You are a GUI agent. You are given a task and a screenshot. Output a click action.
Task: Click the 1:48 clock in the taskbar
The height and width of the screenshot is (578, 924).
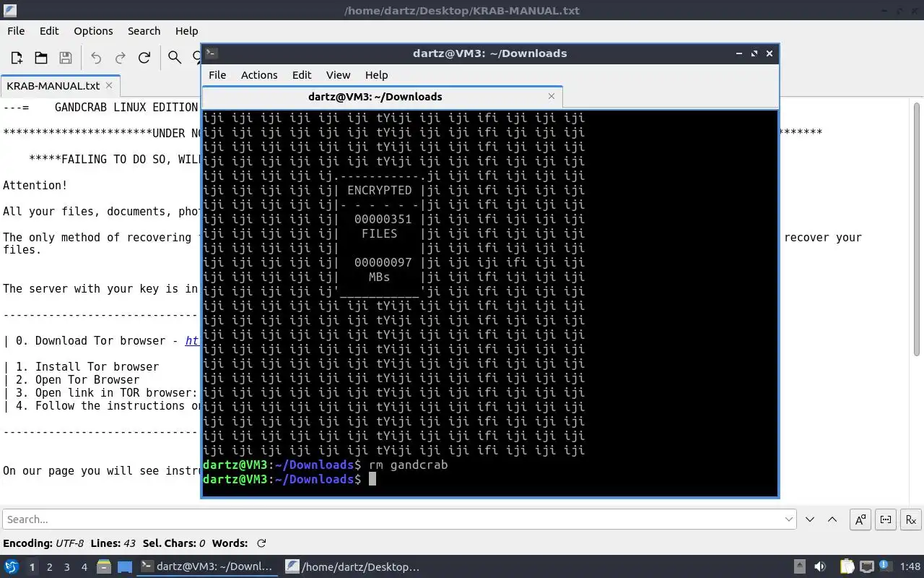tap(910, 566)
